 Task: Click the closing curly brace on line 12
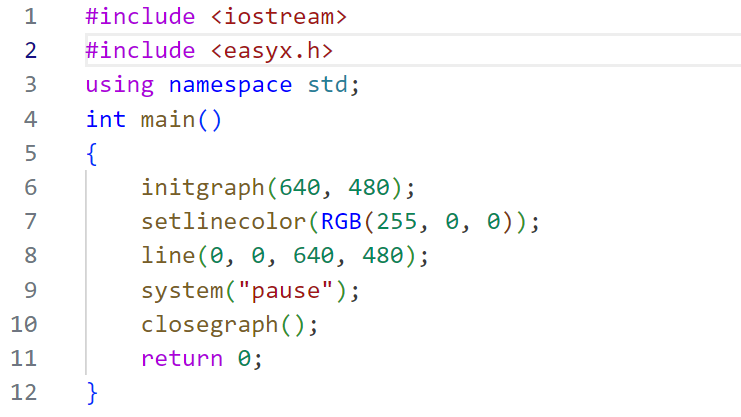[x=92, y=393]
